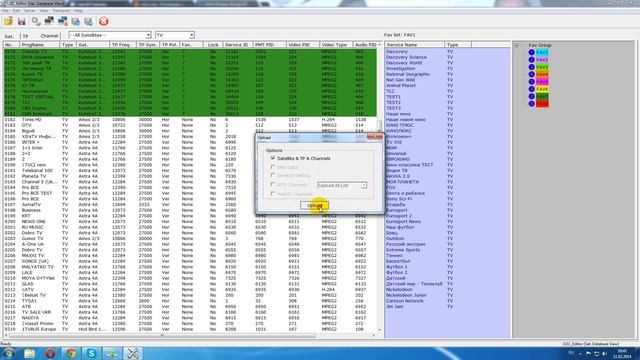Open Skype from the taskbar

click(91, 353)
